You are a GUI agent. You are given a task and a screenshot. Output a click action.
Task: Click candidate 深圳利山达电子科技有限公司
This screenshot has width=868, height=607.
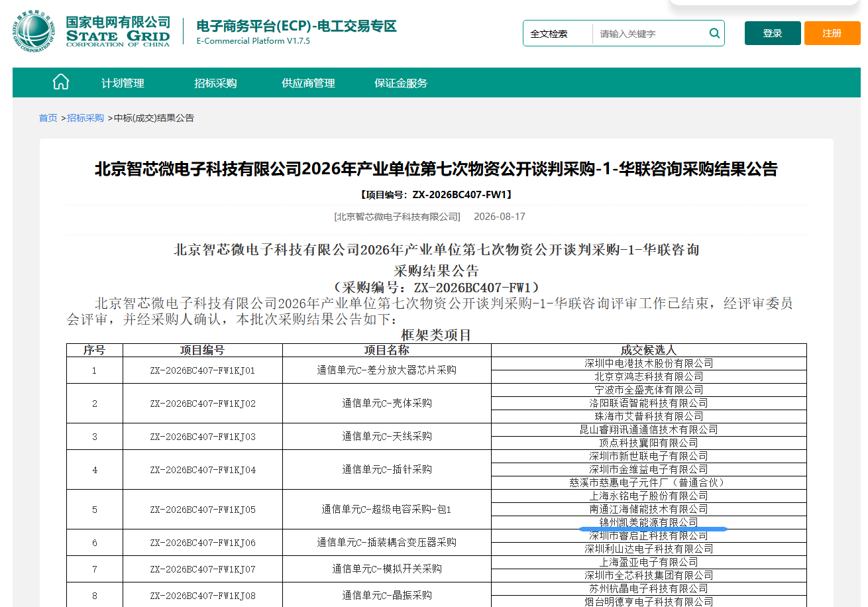click(x=649, y=549)
